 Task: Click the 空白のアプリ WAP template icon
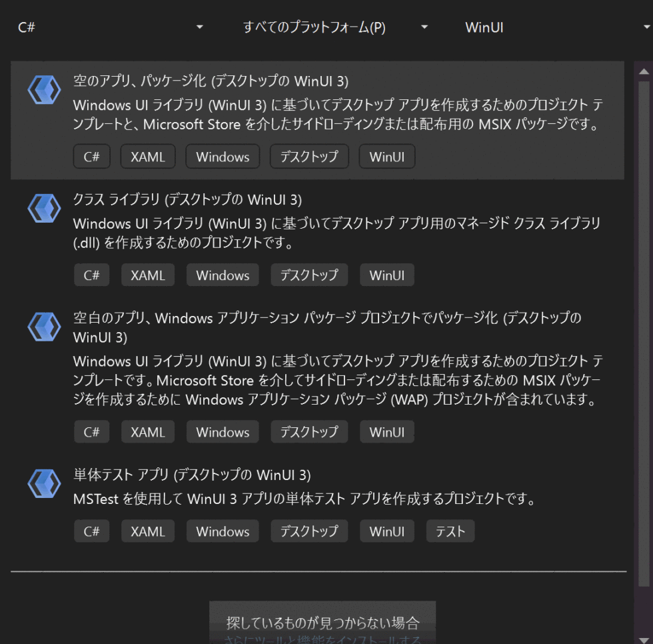(x=44, y=327)
